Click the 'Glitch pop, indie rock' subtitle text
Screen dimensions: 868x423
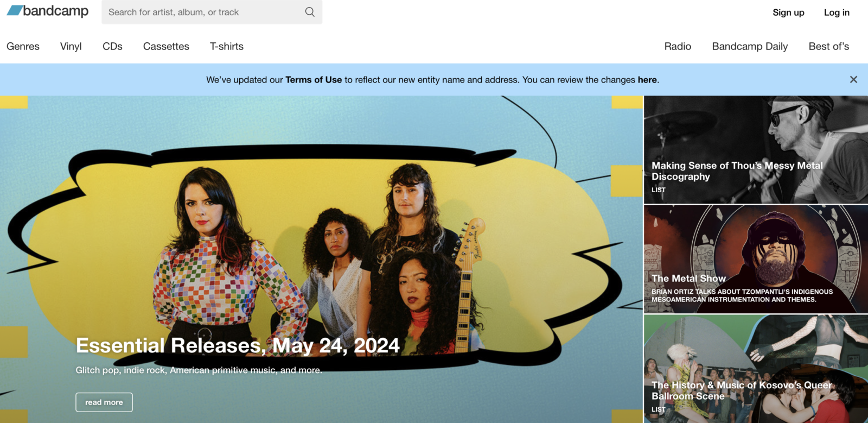point(199,370)
